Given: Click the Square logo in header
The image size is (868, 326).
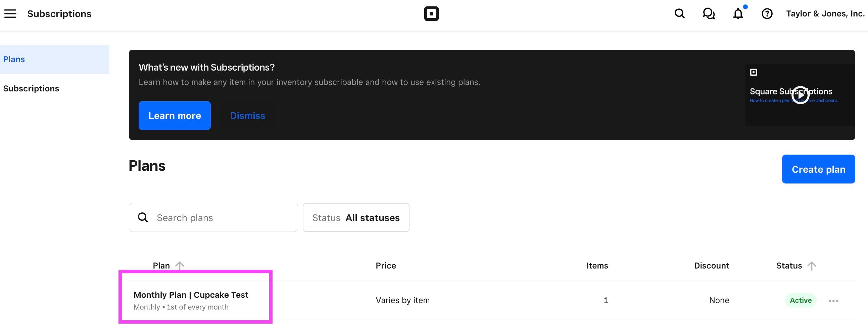Looking at the screenshot, I should point(431,14).
